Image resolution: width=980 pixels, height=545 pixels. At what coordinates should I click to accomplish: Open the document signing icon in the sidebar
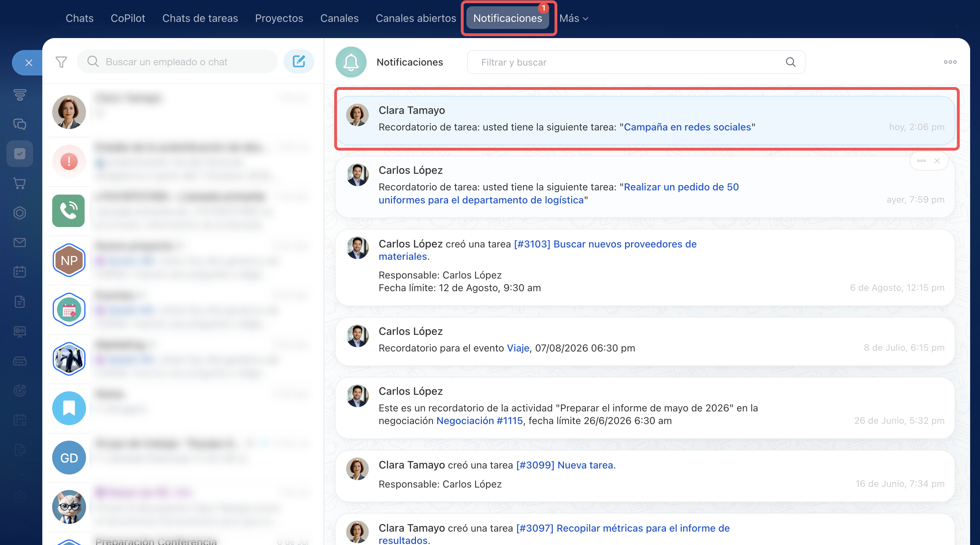tap(20, 450)
